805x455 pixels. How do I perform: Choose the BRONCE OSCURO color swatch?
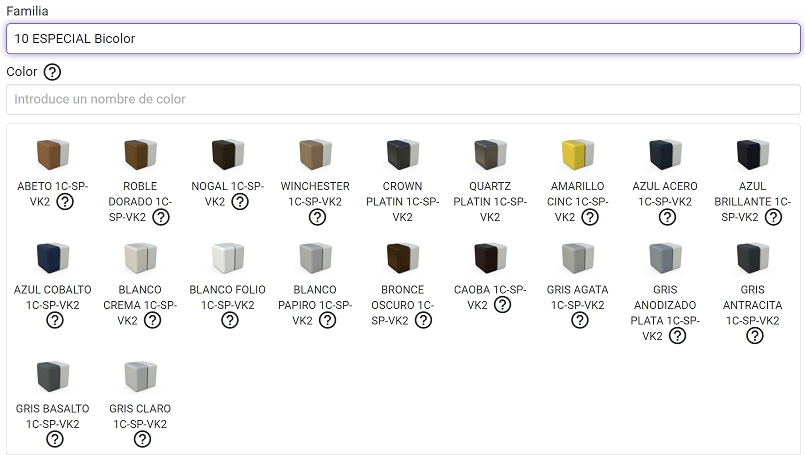[402, 259]
